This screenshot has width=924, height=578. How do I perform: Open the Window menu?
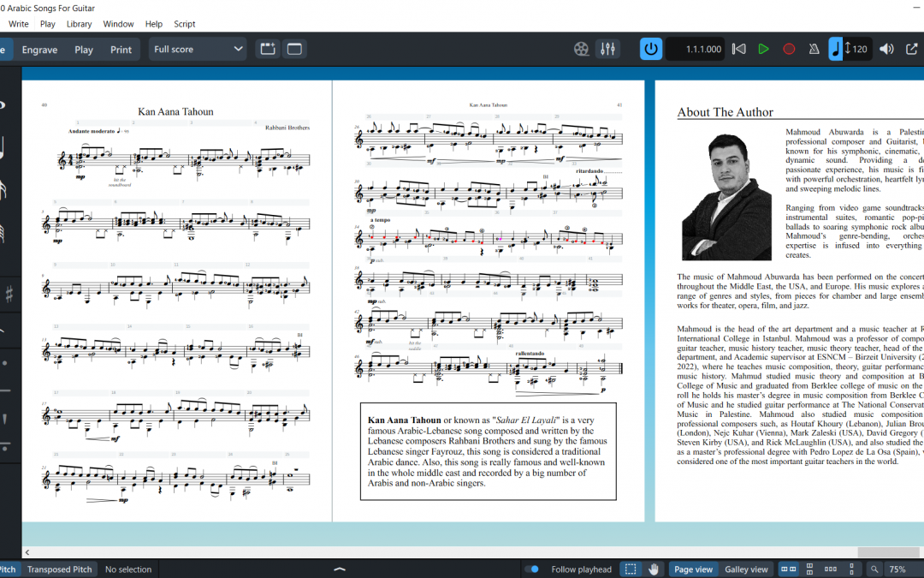(118, 24)
